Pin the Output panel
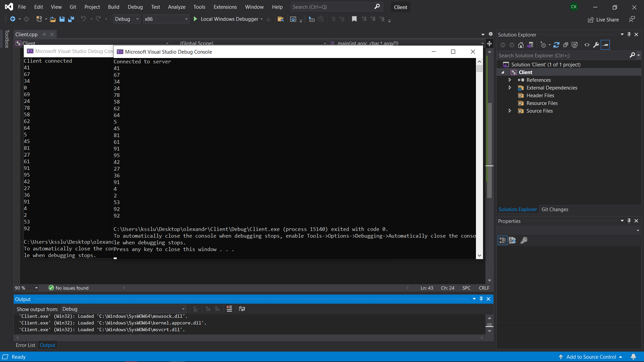The height and width of the screenshot is (362, 644). (x=481, y=299)
